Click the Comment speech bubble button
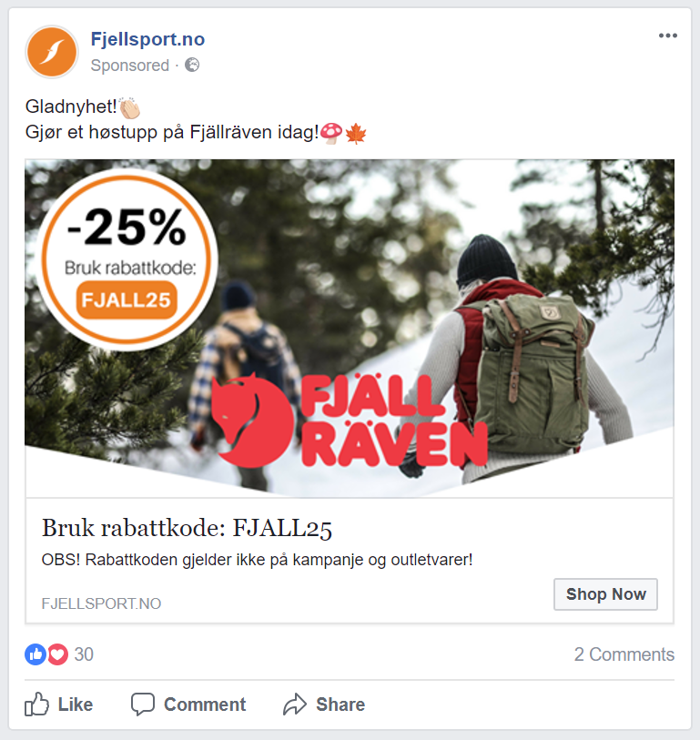 pyautogui.click(x=188, y=705)
